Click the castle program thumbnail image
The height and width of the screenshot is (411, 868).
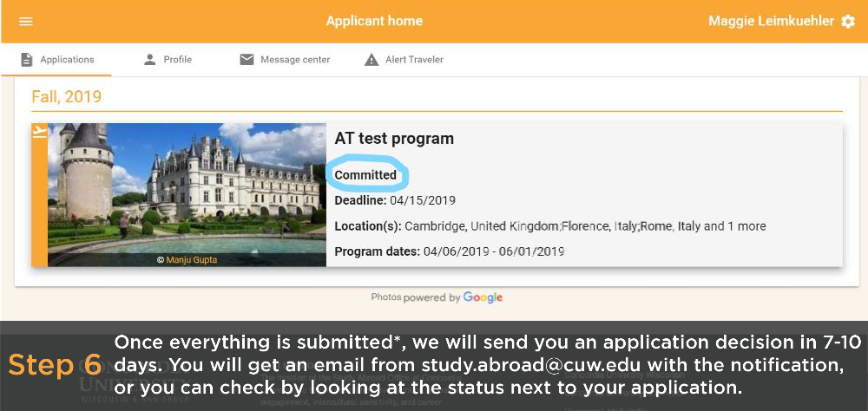[187, 195]
